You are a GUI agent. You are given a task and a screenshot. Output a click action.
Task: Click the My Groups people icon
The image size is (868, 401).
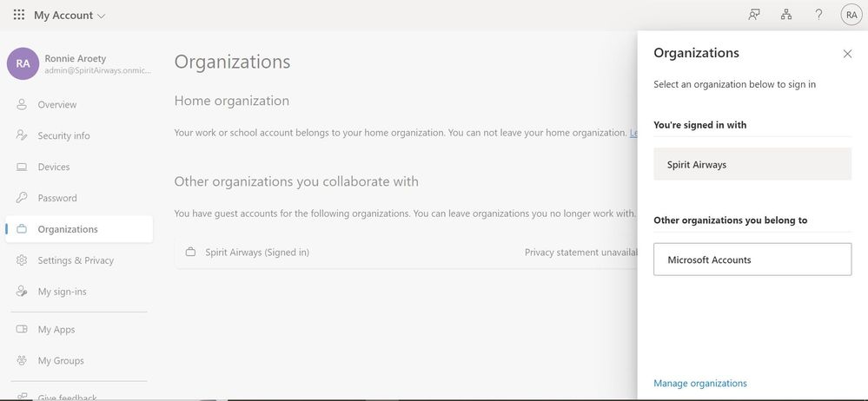click(x=22, y=360)
